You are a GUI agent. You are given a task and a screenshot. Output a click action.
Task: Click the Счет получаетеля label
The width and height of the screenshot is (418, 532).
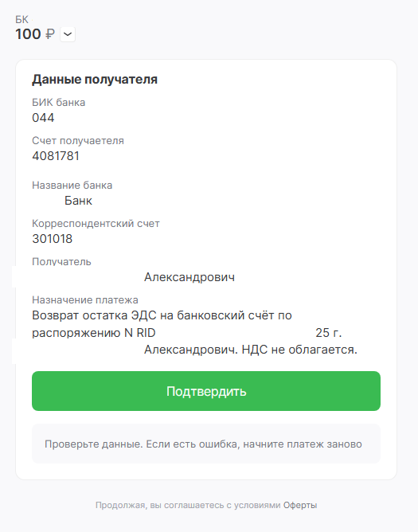pos(78,141)
